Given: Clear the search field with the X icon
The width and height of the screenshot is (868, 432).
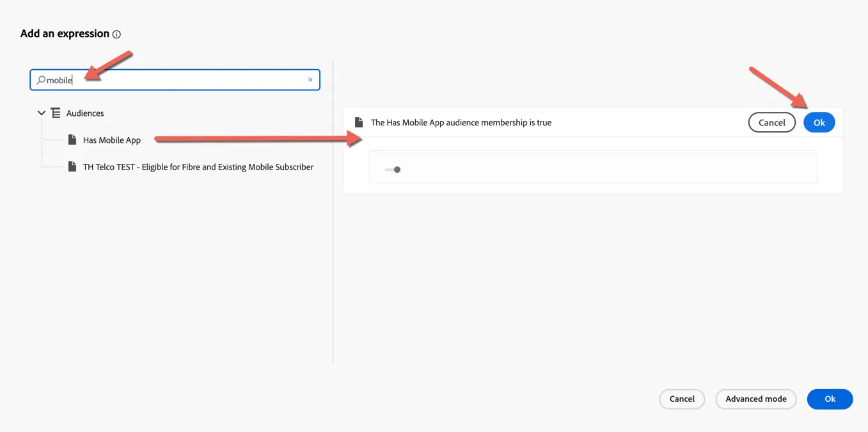Looking at the screenshot, I should [310, 80].
